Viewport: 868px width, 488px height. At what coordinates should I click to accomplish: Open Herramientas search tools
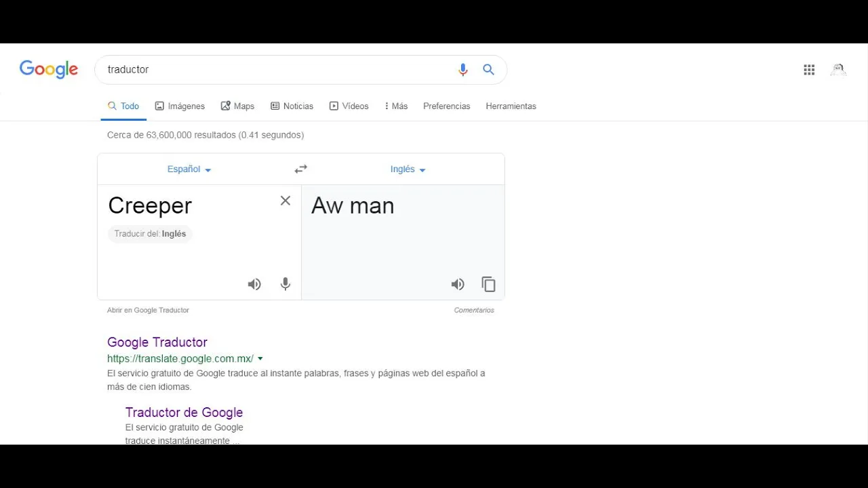point(511,106)
